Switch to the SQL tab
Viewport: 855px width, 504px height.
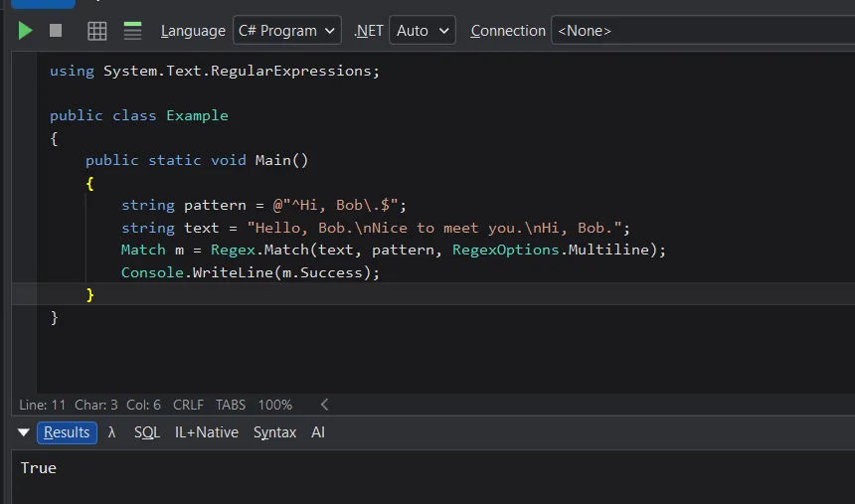147,432
